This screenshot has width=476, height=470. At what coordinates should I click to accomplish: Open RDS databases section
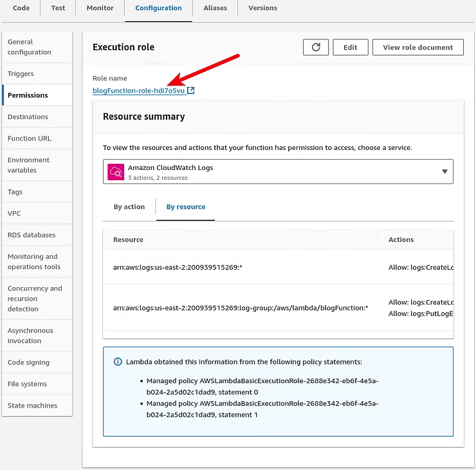click(x=37, y=235)
